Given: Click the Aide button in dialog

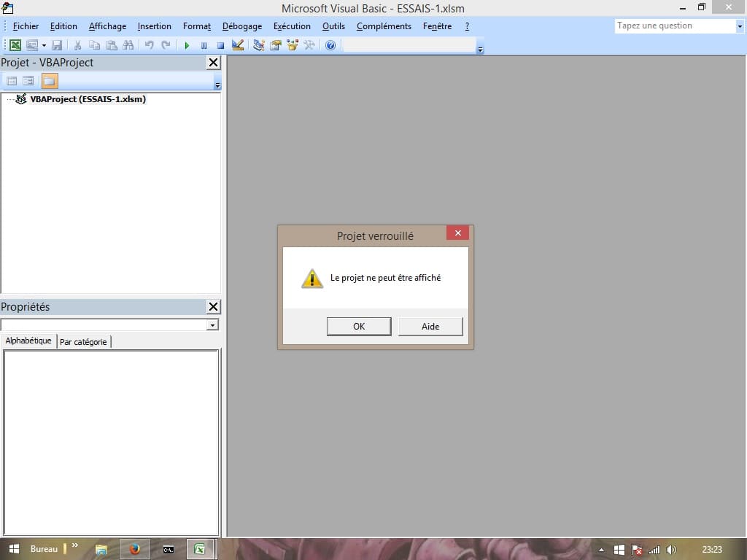Looking at the screenshot, I should point(430,327).
